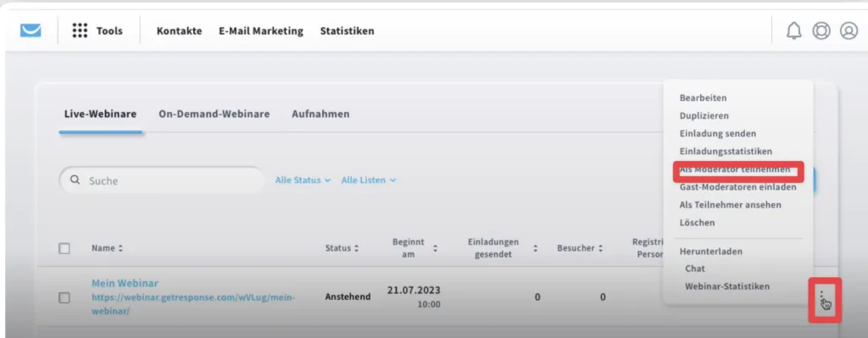This screenshot has width=868, height=338.
Task: Sort by the Beginnt am column
Action: click(x=415, y=248)
